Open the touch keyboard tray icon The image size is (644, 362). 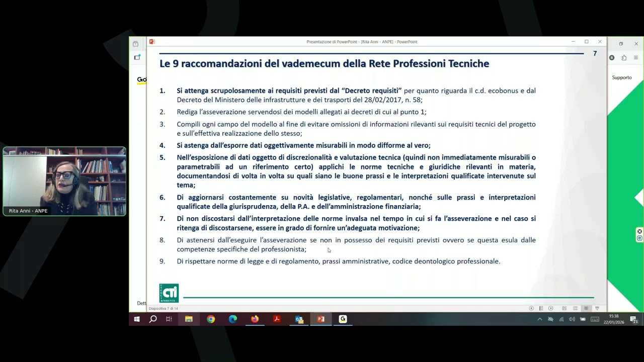click(x=595, y=319)
